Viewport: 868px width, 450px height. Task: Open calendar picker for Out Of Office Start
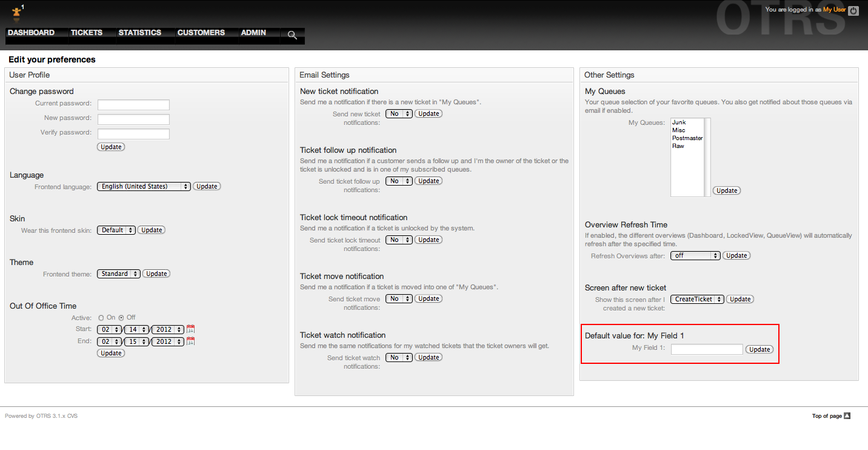tap(190, 329)
